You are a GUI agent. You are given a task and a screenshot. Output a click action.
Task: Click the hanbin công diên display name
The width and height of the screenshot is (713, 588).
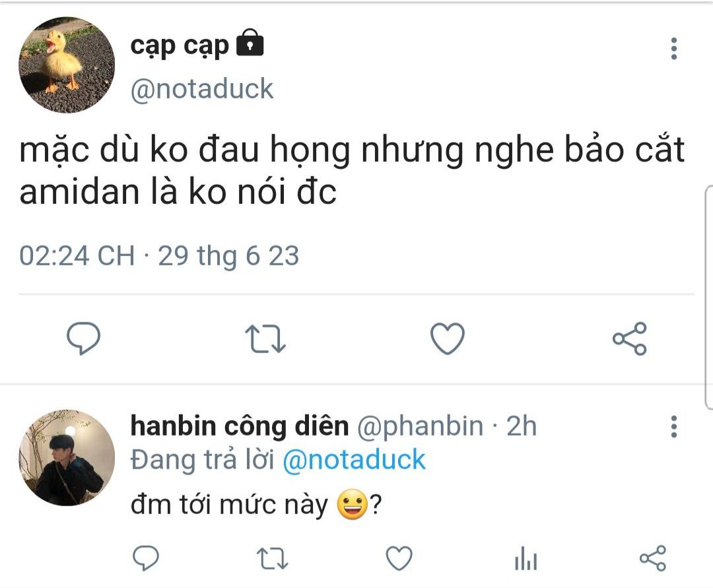point(239,426)
